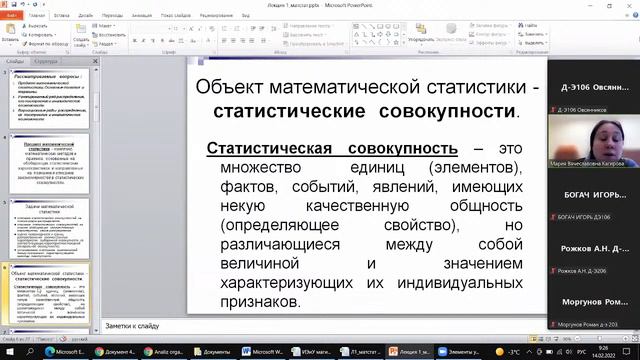The image size is (640, 360).
Task: Select slide thumbnail 'Задачи математической статистики'
Action: point(49,229)
